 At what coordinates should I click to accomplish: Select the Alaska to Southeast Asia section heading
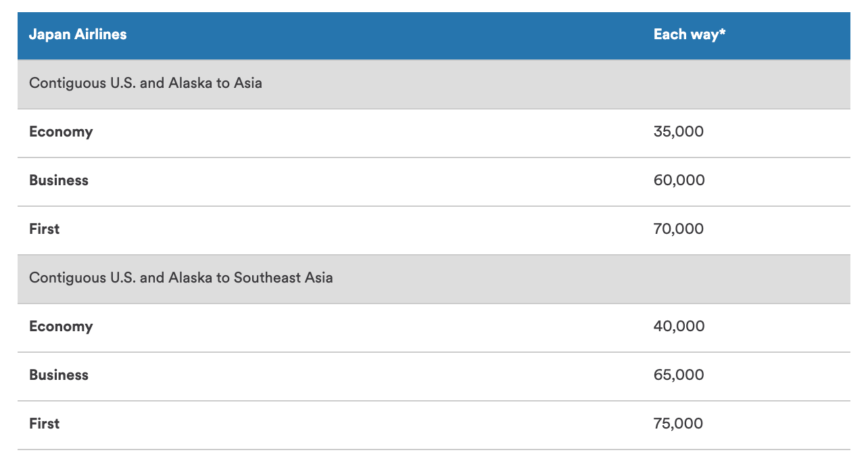[180, 278]
